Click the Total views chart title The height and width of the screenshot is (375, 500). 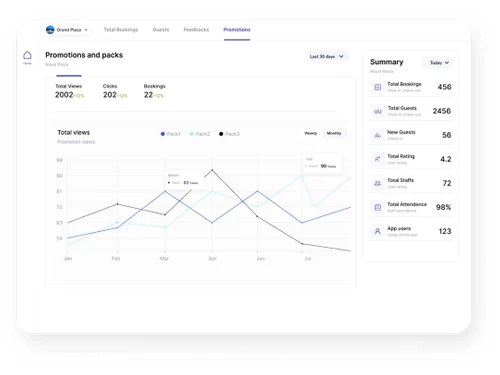click(74, 132)
